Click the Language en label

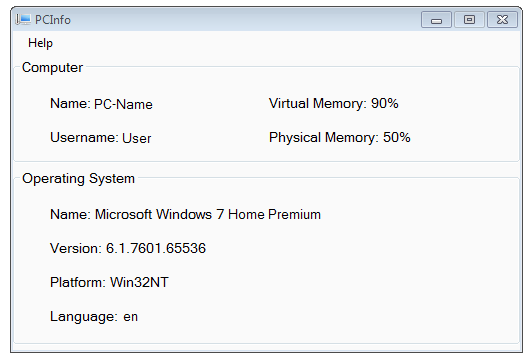(x=94, y=317)
